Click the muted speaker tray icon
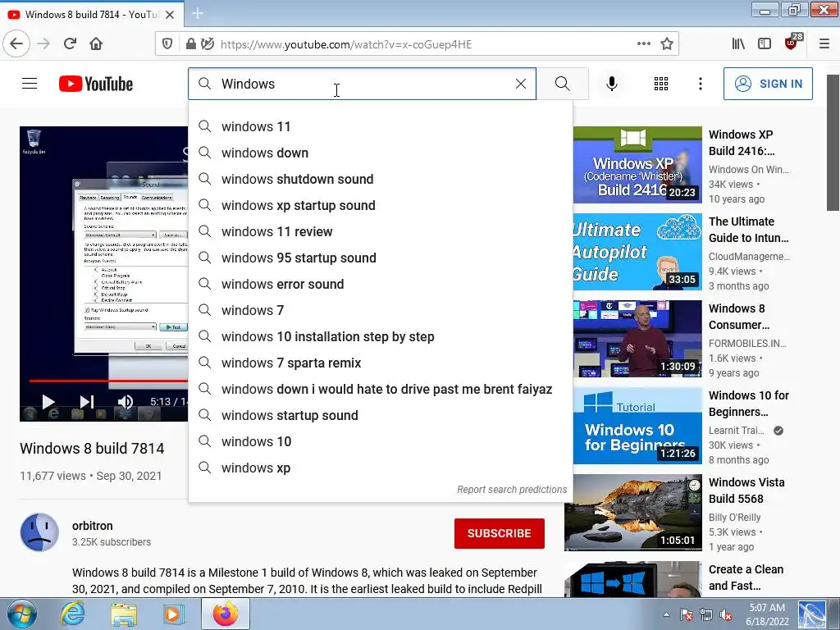The height and width of the screenshot is (630, 840). pos(726,614)
